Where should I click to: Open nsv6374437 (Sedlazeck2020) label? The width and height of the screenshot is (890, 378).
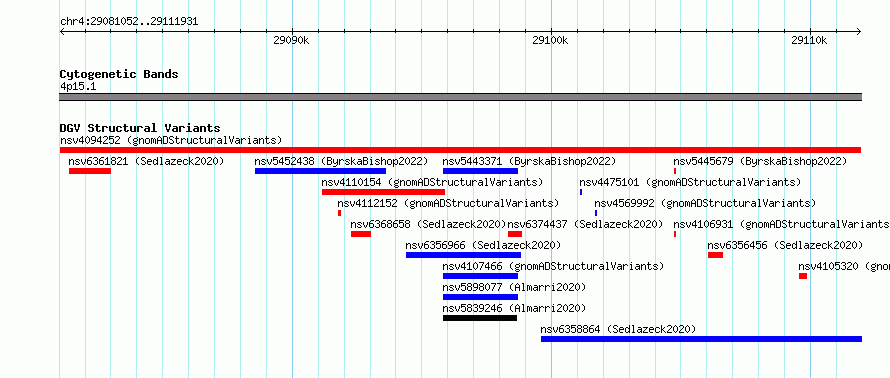(x=585, y=224)
